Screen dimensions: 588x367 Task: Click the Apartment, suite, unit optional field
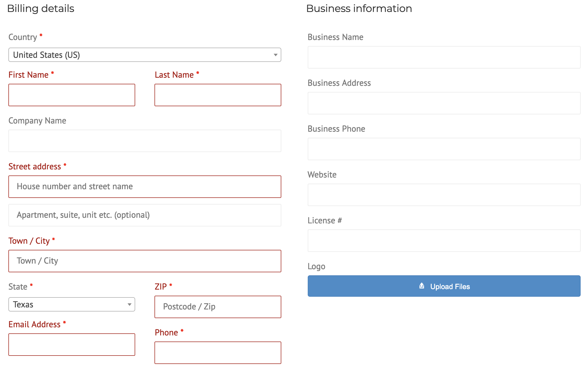[145, 215]
